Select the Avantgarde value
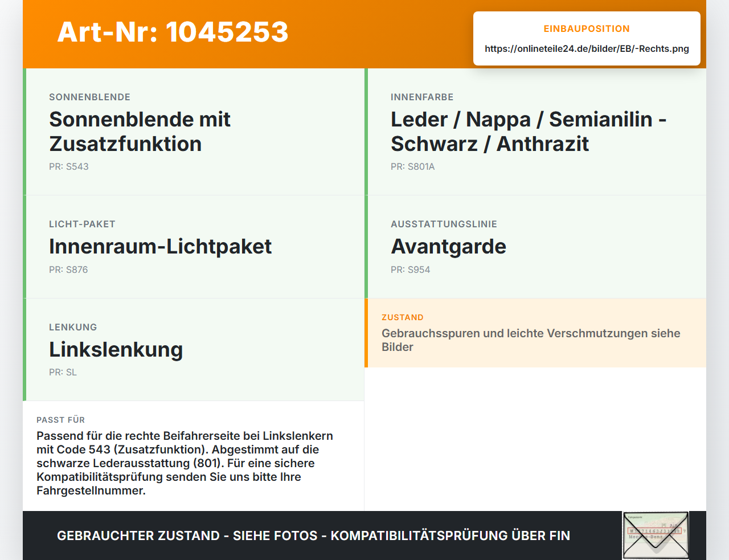This screenshot has height=560, width=729. 448,247
